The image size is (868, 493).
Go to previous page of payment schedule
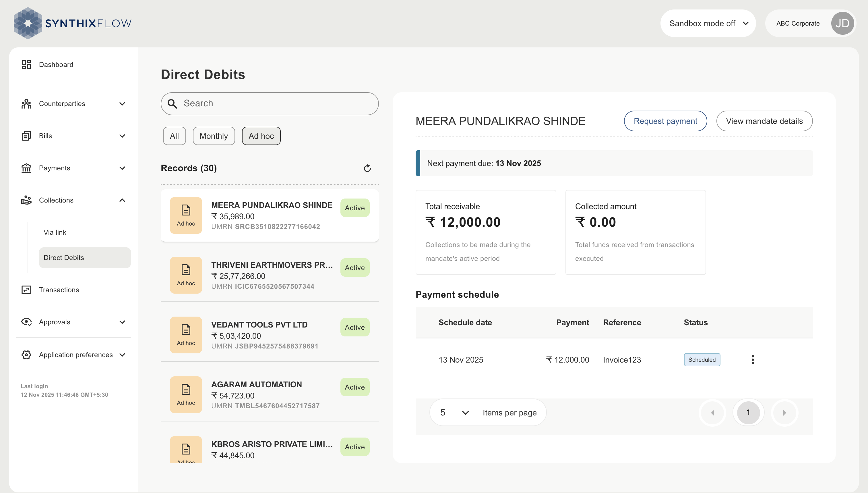click(x=712, y=413)
